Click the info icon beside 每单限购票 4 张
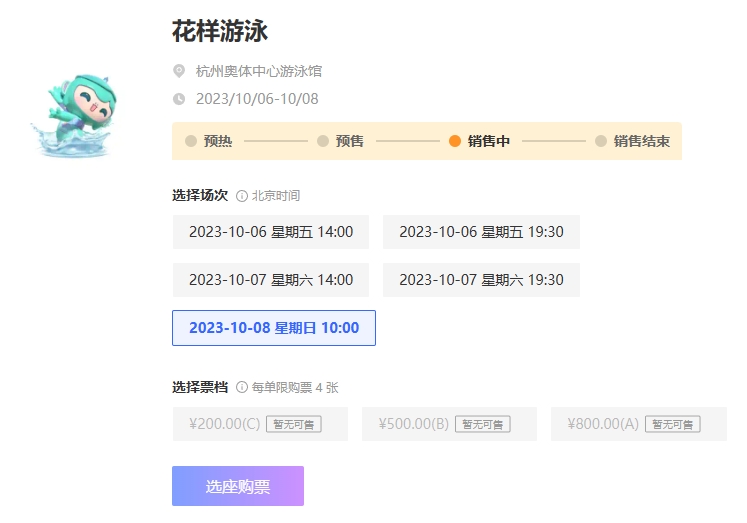The width and height of the screenshot is (747, 523). (242, 387)
